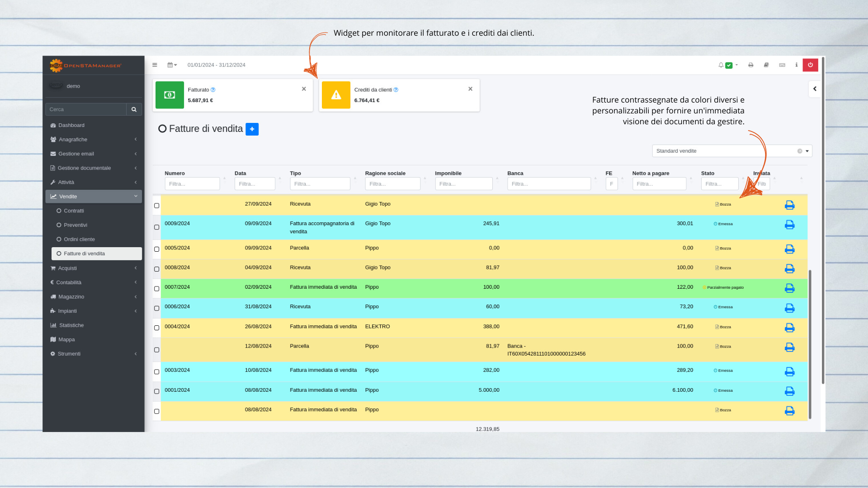Open the notifications bell dropdown
This screenshot has width=868, height=488.
pyautogui.click(x=728, y=65)
